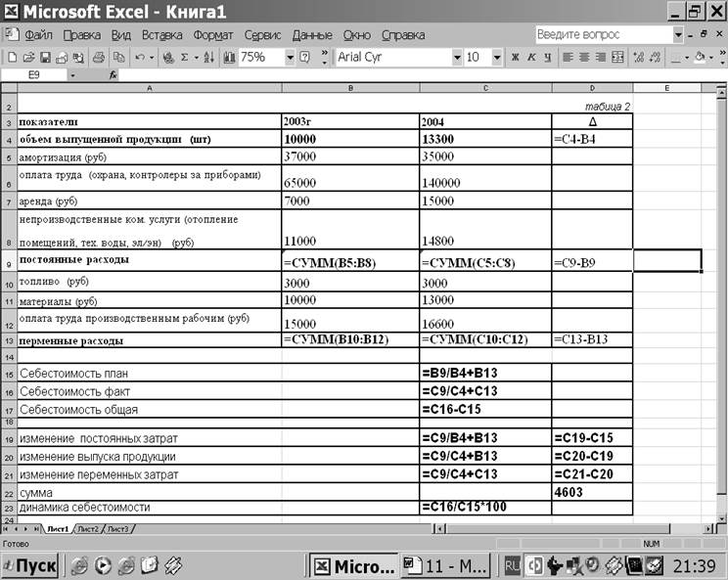Click the Пуск start button
This screenshot has height=580, width=728.
tap(30, 565)
